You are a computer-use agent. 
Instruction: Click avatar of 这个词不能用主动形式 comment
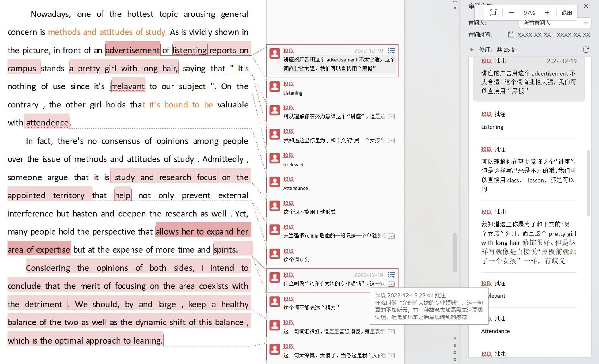coord(275,206)
